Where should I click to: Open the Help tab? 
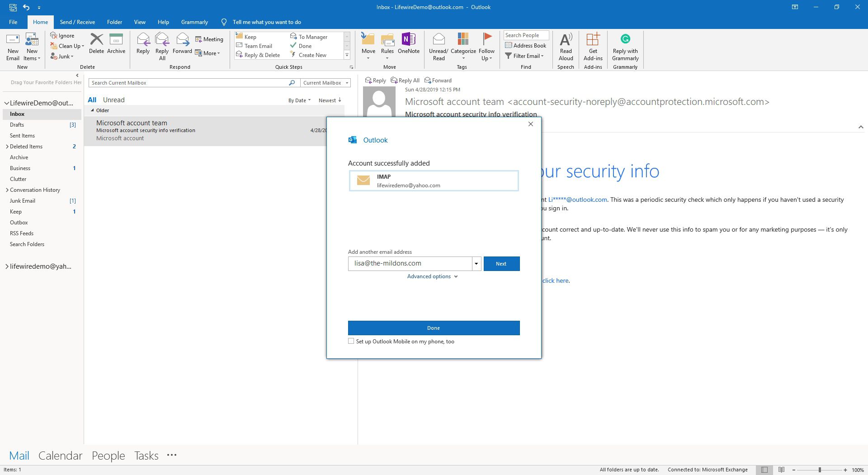tap(163, 22)
